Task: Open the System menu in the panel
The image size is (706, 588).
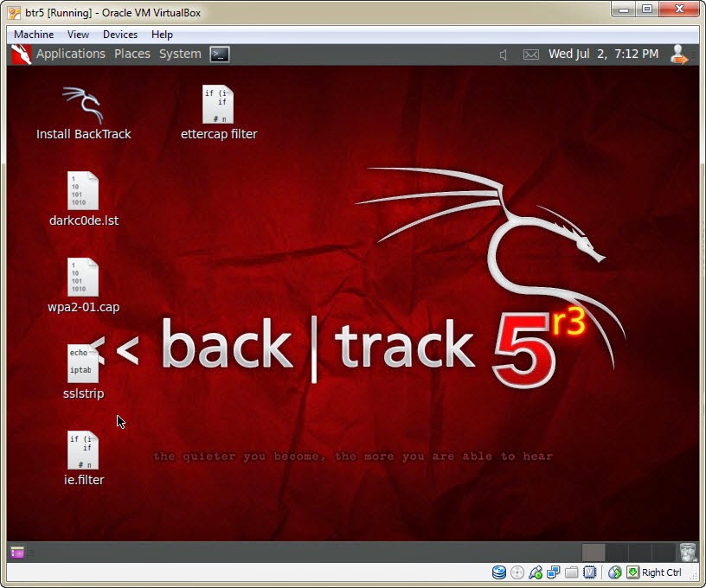Action: [x=180, y=54]
